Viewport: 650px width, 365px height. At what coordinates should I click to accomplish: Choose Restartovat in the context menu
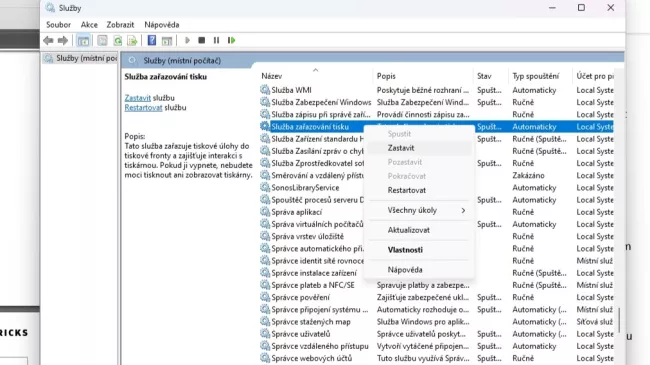click(x=420, y=190)
